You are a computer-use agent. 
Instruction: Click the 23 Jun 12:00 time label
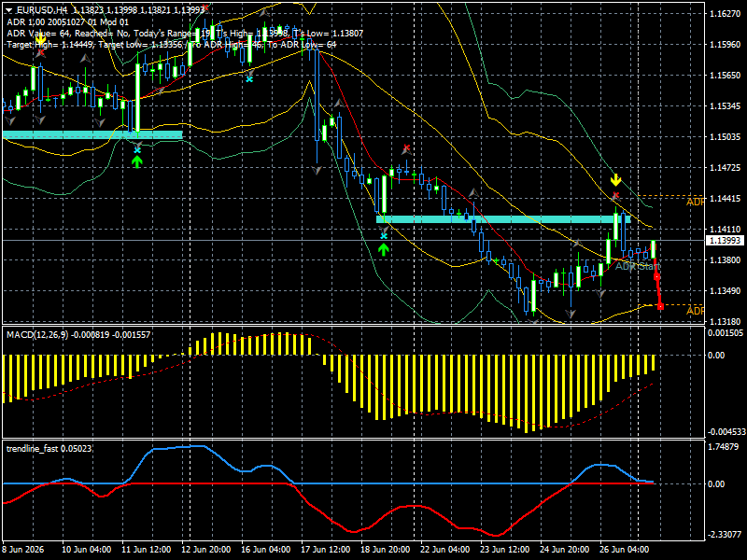pyautogui.click(x=504, y=550)
